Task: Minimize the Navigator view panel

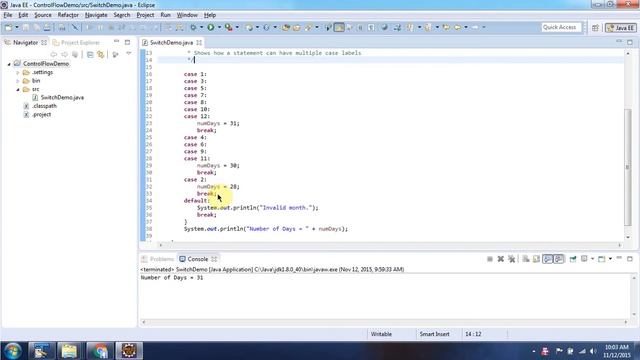Action: [117, 42]
